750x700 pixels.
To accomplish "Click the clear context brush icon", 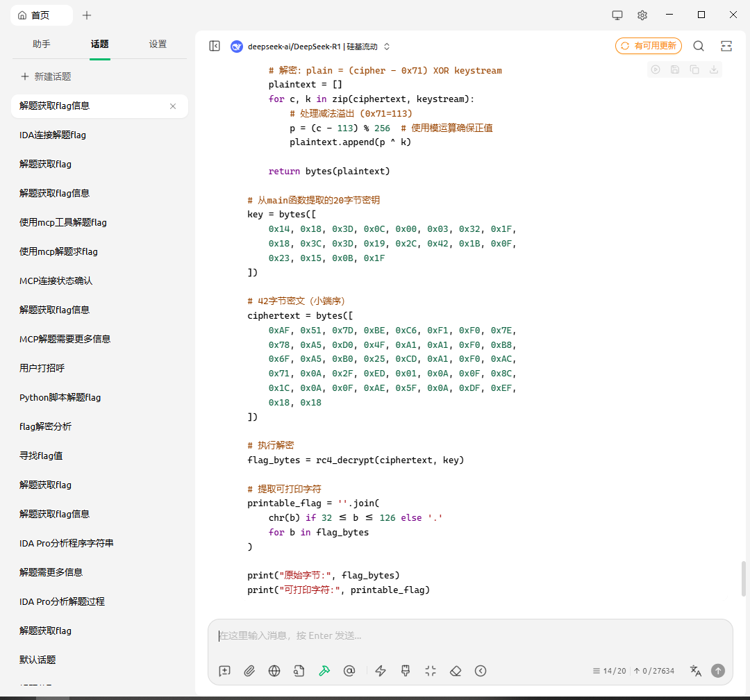I will tap(406, 671).
